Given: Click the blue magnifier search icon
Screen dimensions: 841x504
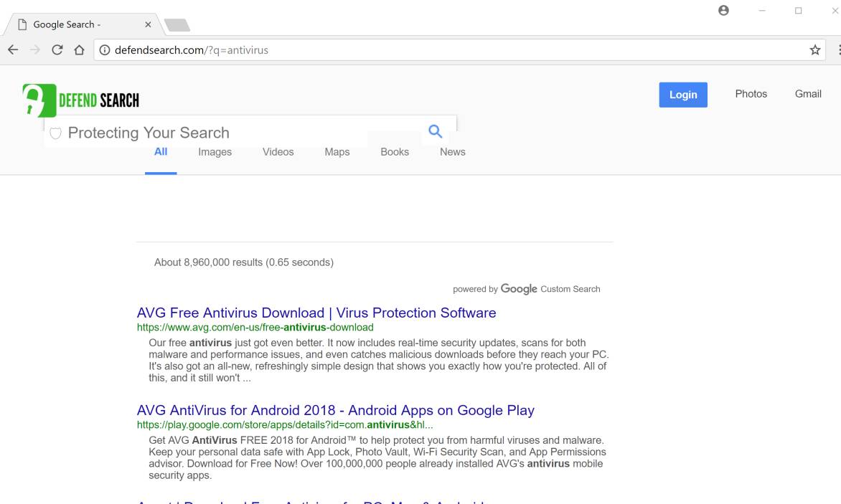Looking at the screenshot, I should (435, 131).
